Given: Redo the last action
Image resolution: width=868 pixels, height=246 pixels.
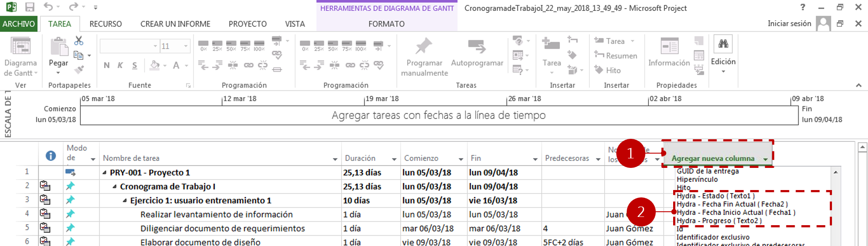Looking at the screenshot, I should coord(74,7).
